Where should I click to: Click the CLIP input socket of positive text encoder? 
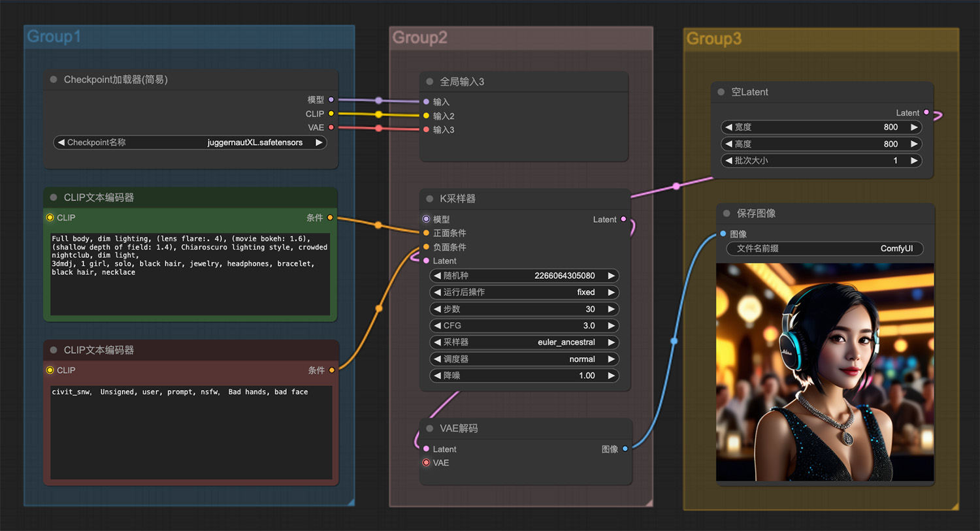click(50, 217)
